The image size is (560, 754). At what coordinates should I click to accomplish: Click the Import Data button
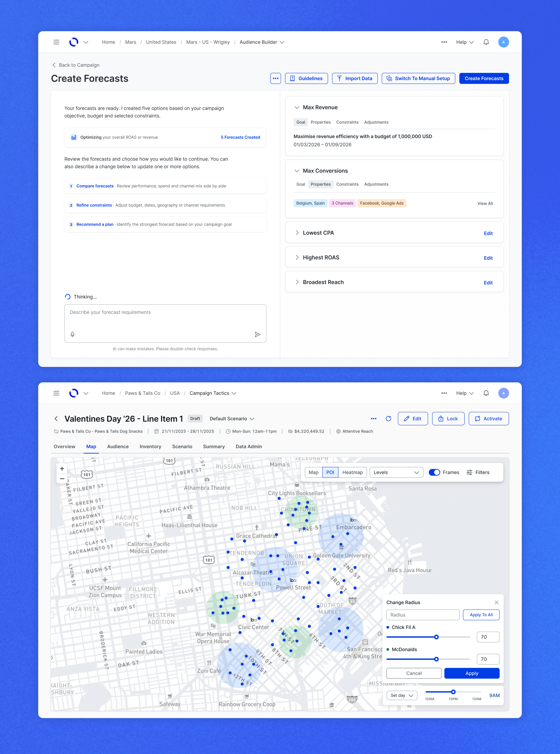point(355,78)
